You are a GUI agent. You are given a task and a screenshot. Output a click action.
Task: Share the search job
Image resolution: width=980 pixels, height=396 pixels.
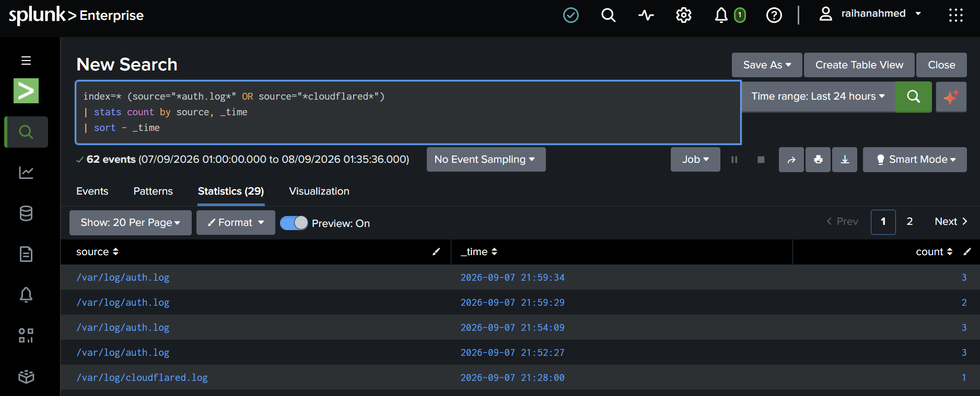point(791,160)
